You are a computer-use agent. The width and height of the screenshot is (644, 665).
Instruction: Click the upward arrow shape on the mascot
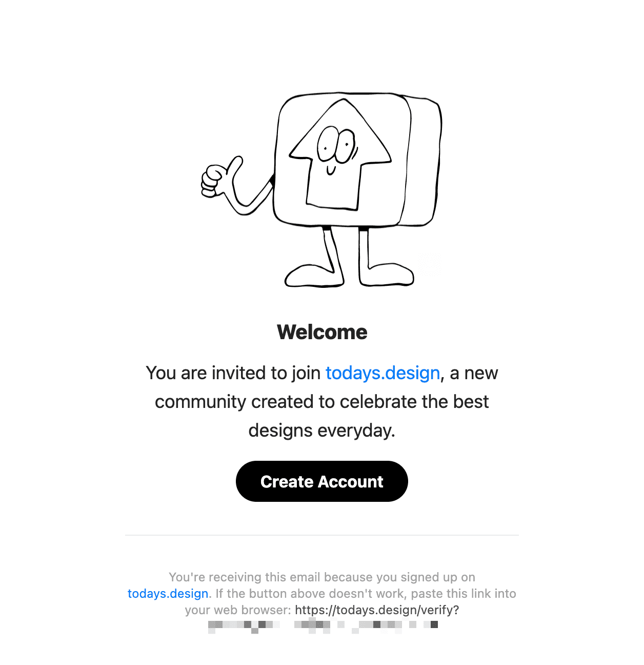[340, 154]
